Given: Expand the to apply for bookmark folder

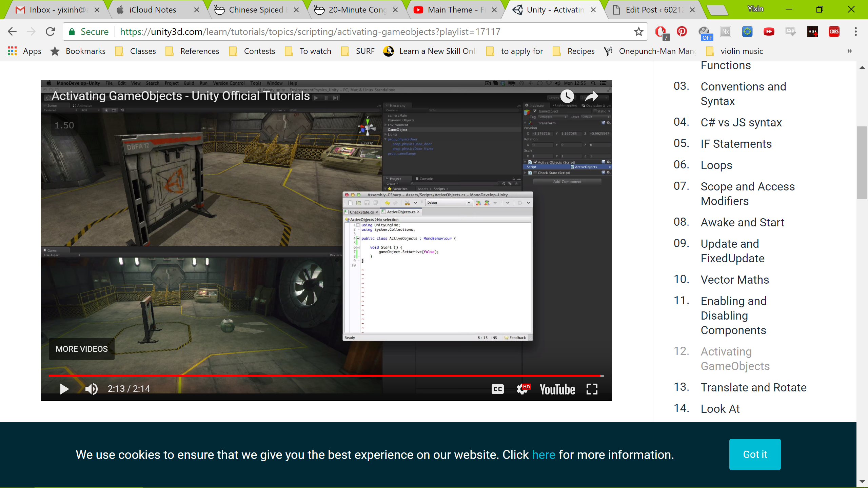Looking at the screenshot, I should pyautogui.click(x=515, y=51).
